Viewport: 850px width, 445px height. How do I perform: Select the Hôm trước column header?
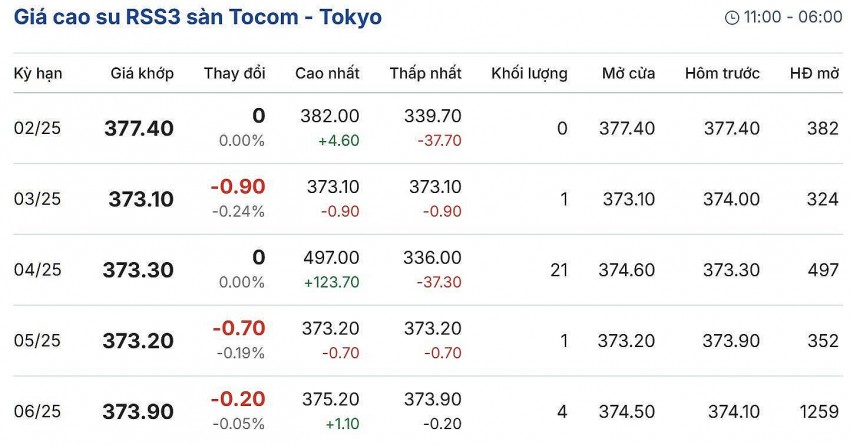pyautogui.click(x=722, y=74)
